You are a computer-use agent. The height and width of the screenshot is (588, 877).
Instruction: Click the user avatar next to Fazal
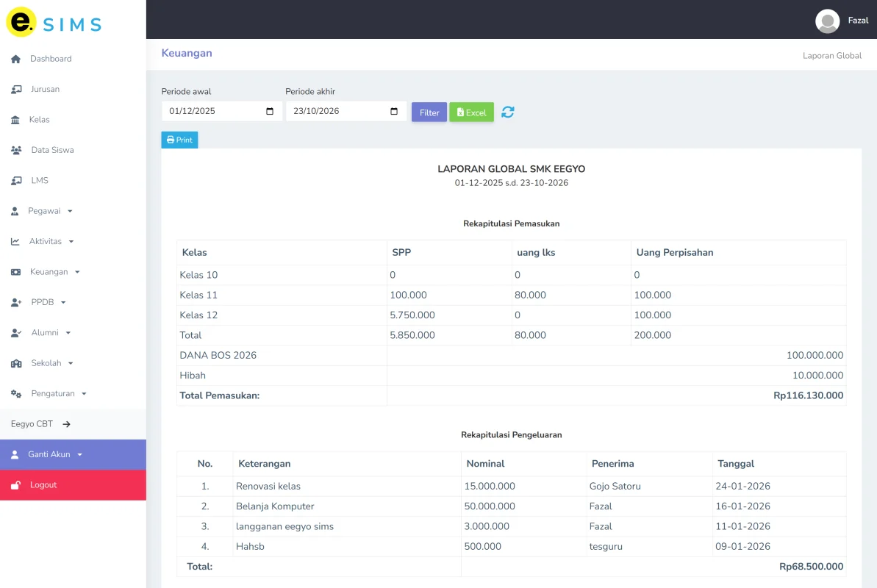point(827,21)
